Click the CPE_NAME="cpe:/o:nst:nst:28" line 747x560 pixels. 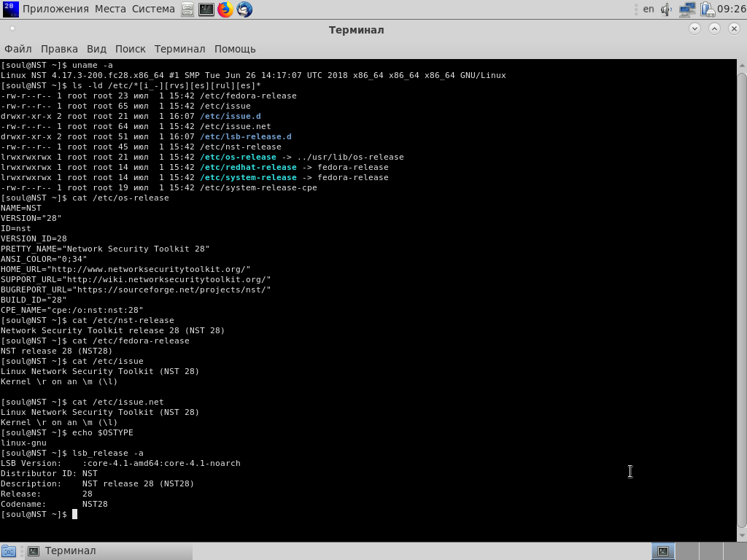[72, 311]
